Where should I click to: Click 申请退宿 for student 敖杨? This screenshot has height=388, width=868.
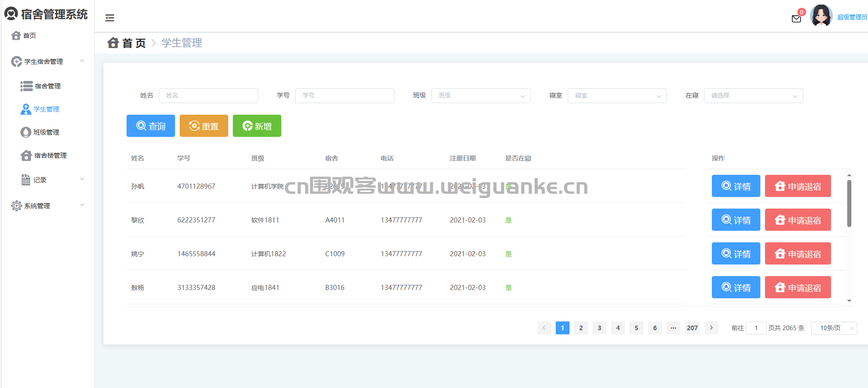pyautogui.click(x=798, y=287)
